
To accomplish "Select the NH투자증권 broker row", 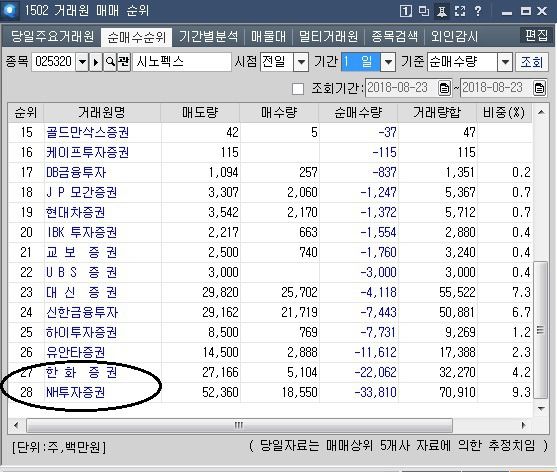I will tap(270, 392).
